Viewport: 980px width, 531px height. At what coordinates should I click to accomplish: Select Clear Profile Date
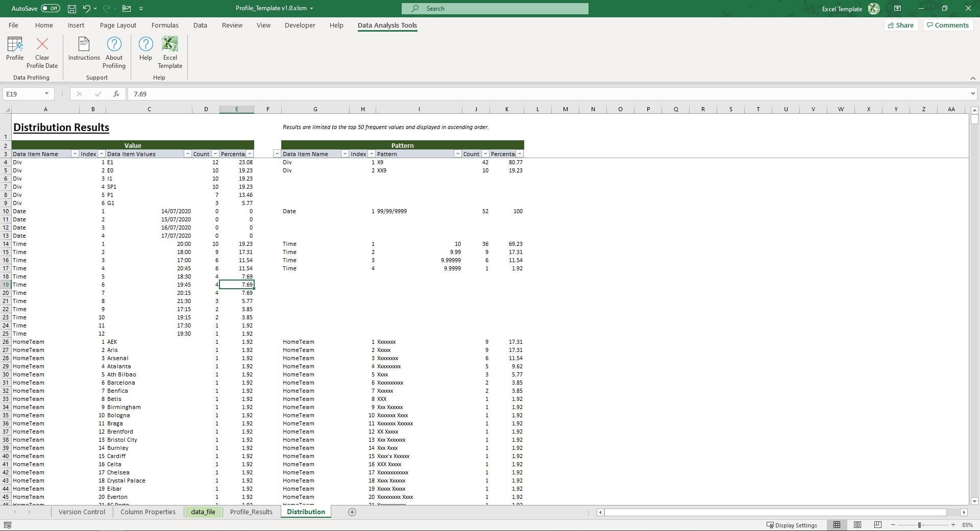42,49
